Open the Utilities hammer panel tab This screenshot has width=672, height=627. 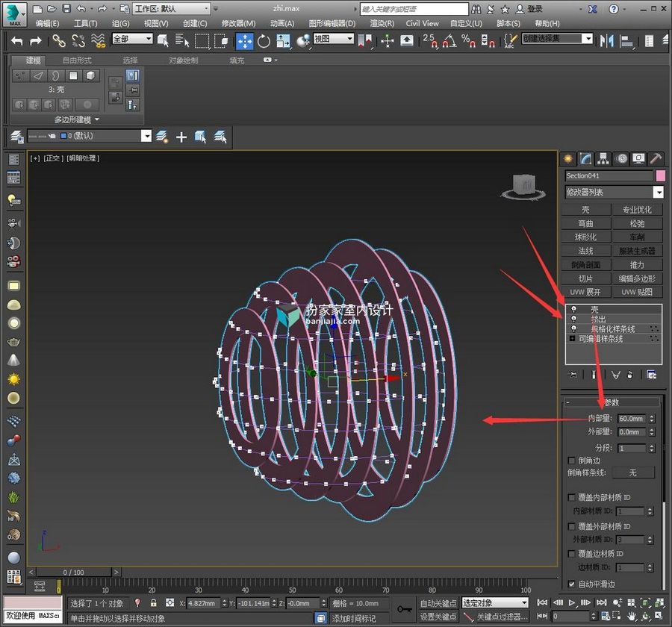click(656, 159)
